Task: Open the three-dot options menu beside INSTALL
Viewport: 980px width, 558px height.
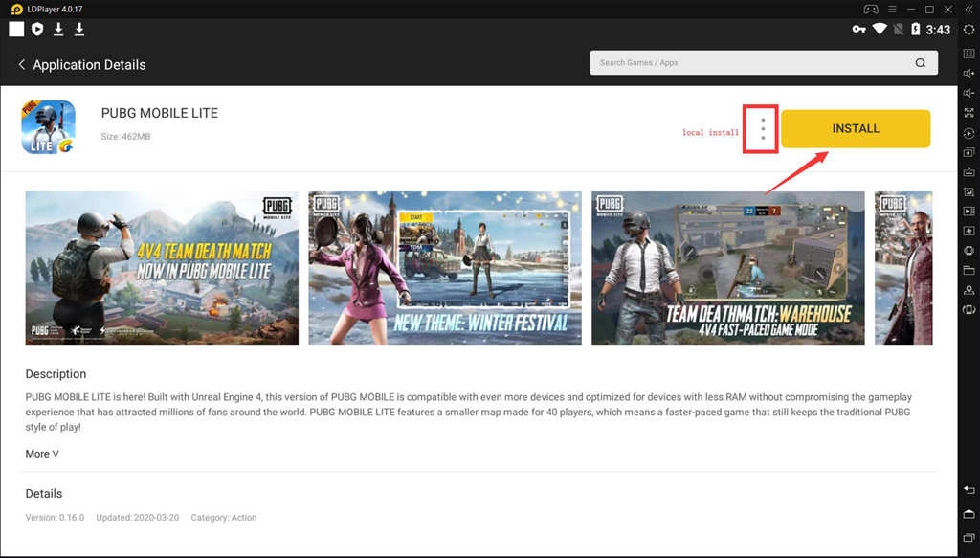Action: pyautogui.click(x=763, y=128)
